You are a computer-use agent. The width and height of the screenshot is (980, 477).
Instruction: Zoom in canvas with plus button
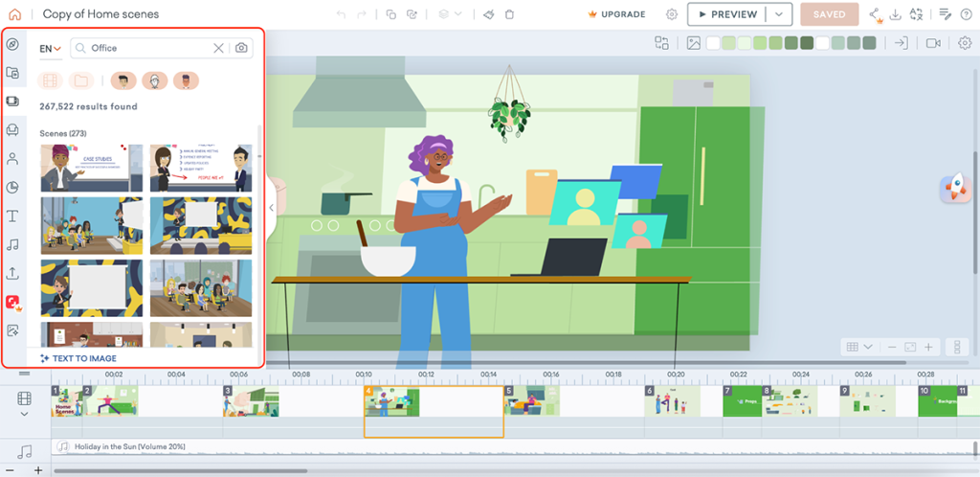928,347
